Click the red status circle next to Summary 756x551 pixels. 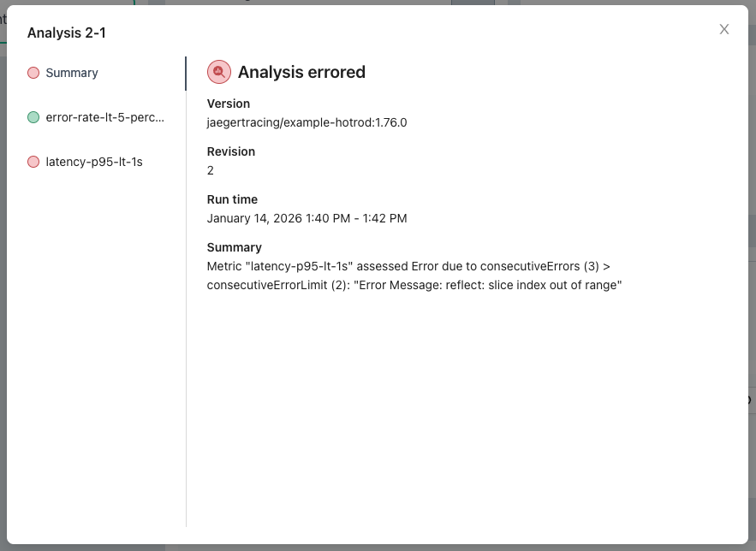pos(34,73)
